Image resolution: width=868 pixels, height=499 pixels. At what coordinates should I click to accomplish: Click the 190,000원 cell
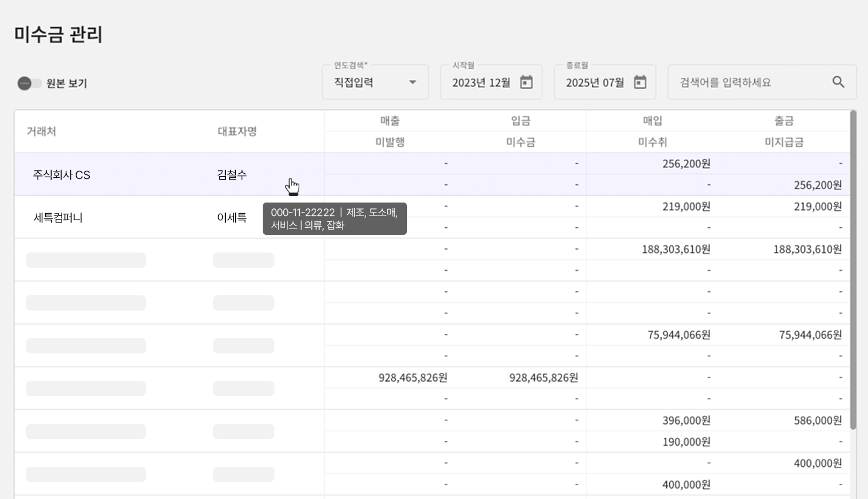(686, 442)
